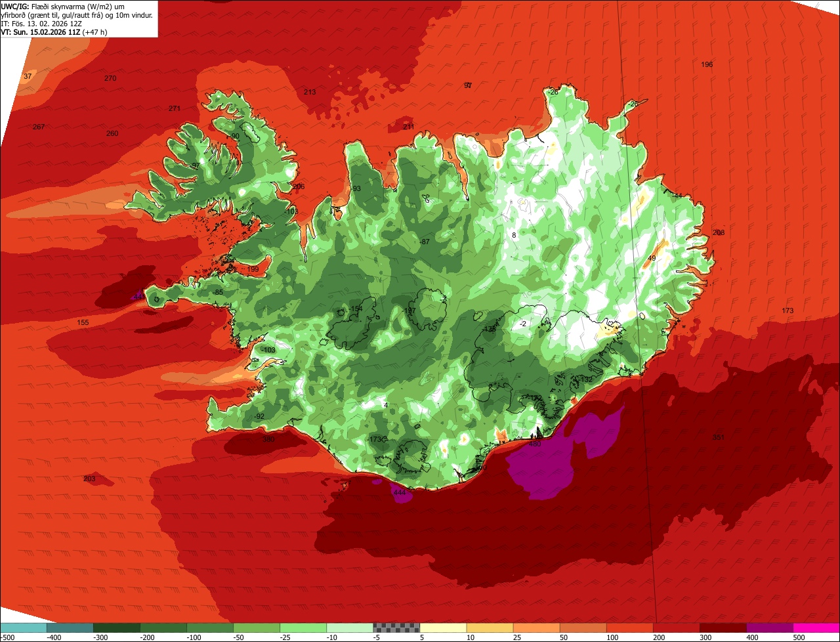Image resolution: width=840 pixels, height=642 pixels.
Task: Select the dark green swatch between -300 and -200
Action: pyautogui.click(x=117, y=627)
